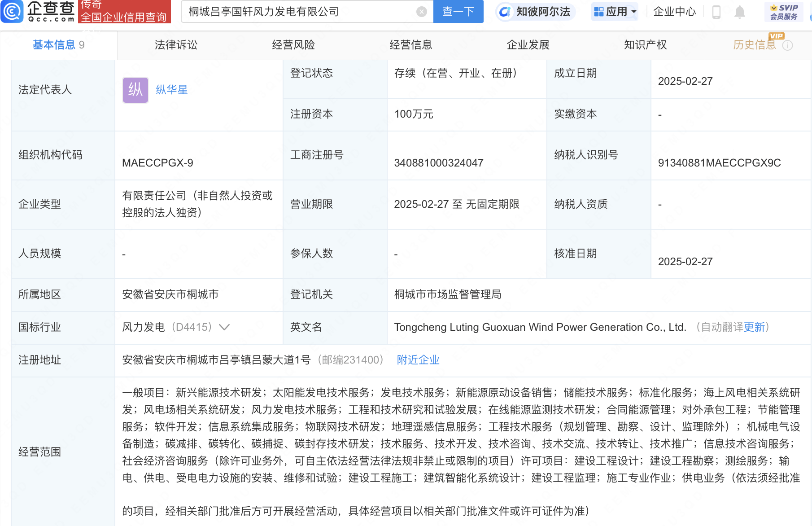Image resolution: width=812 pixels, height=526 pixels.
Task: Click the registered capital value 100万元
Action: (x=414, y=114)
